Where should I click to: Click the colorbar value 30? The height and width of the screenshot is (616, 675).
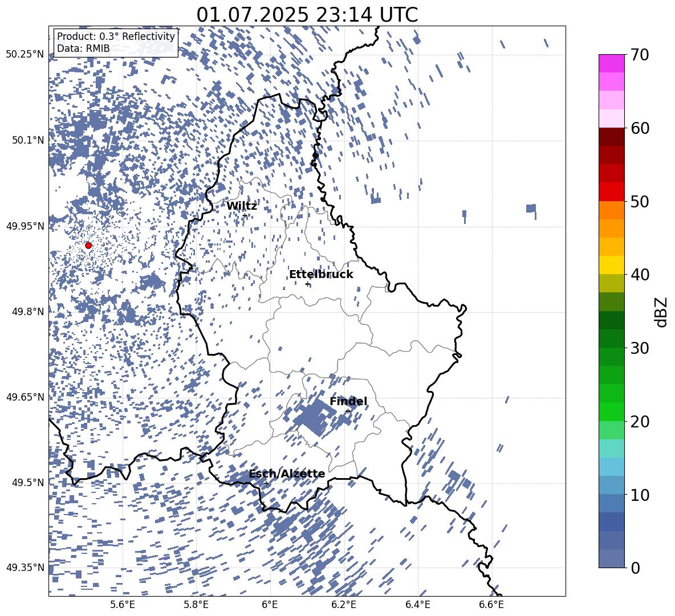pyautogui.click(x=640, y=348)
